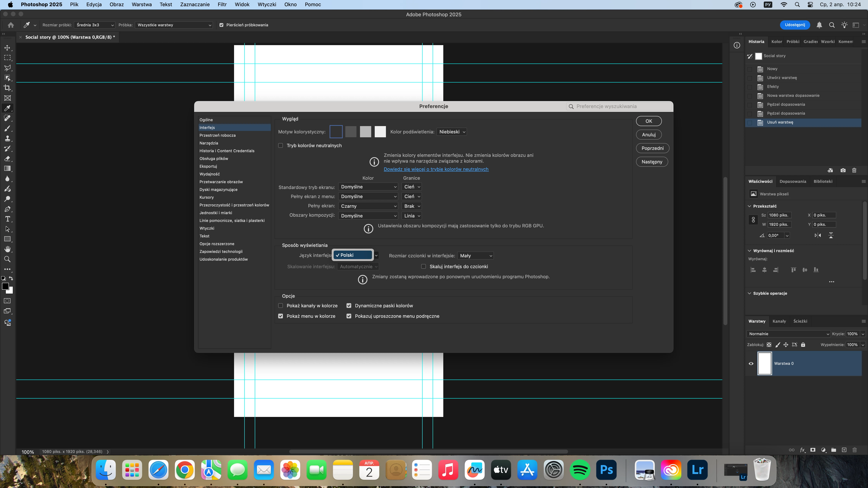This screenshot has height=488, width=868.
Task: Select the Move tool
Action: 7,48
